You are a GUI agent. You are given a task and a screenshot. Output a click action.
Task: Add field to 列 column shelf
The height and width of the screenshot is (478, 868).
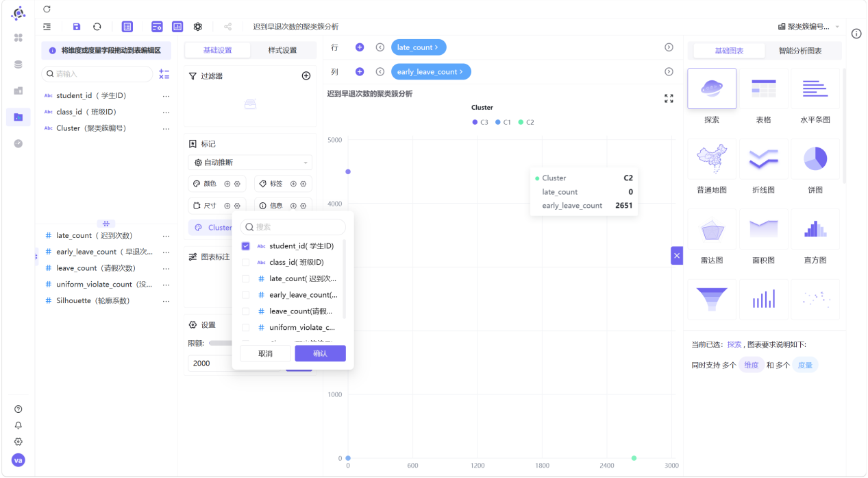[360, 71]
